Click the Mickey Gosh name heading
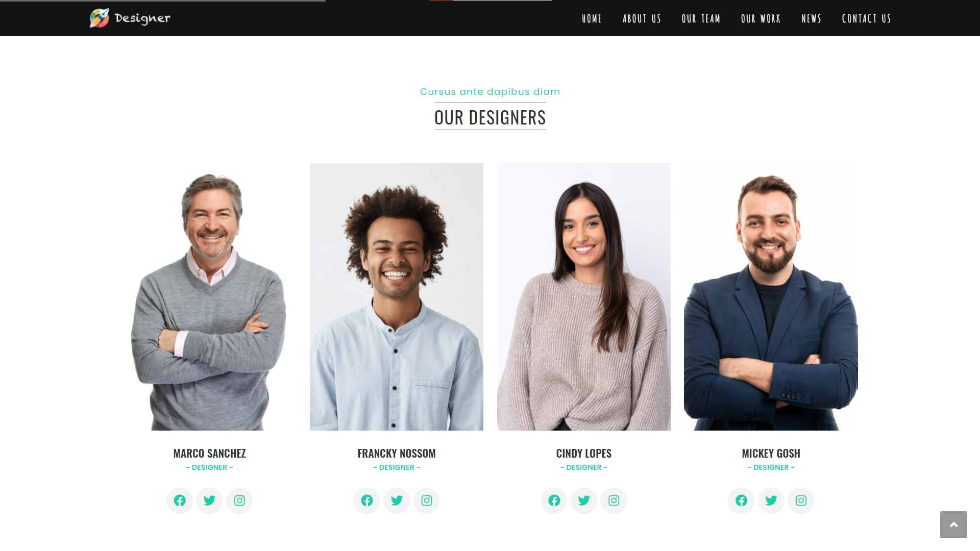The height and width of the screenshot is (551, 980). 771,453
